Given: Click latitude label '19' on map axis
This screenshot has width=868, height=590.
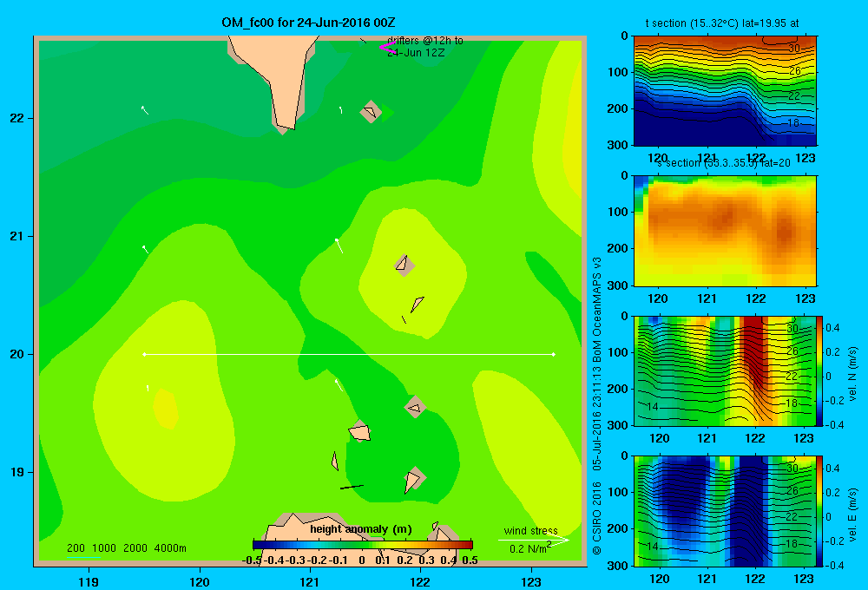Looking at the screenshot, I should (x=16, y=472).
